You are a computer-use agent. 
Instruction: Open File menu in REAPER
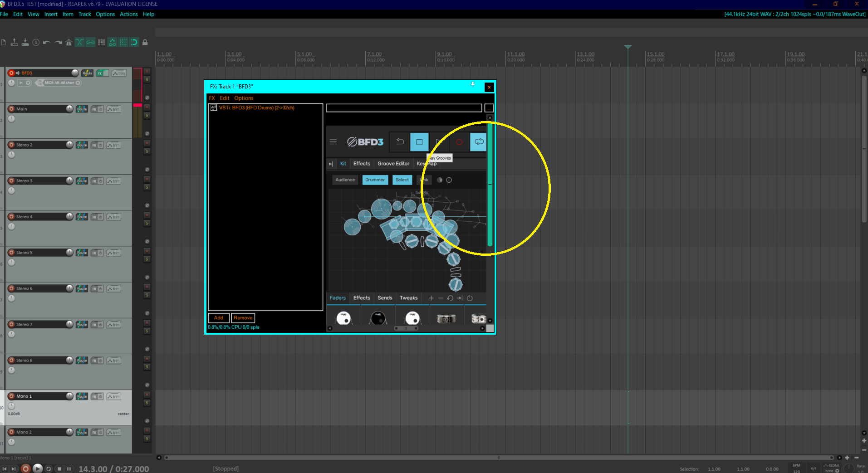click(4, 14)
